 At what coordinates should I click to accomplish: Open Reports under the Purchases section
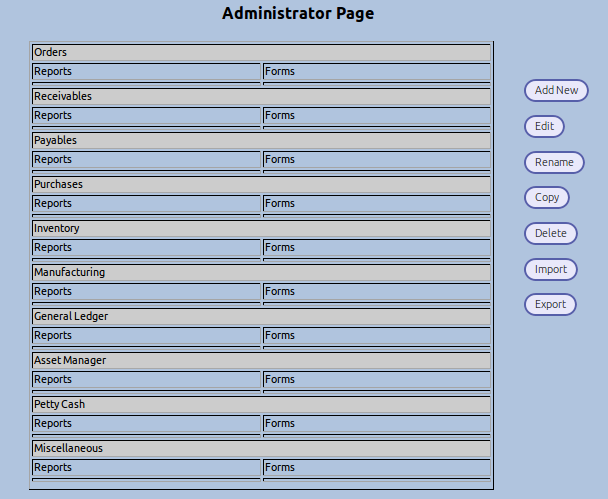click(x=146, y=204)
